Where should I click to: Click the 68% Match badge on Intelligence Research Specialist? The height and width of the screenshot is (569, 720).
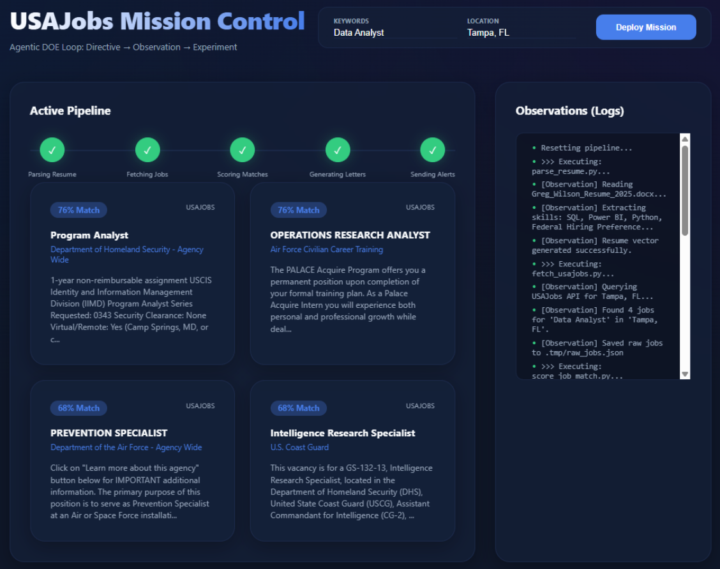(298, 408)
